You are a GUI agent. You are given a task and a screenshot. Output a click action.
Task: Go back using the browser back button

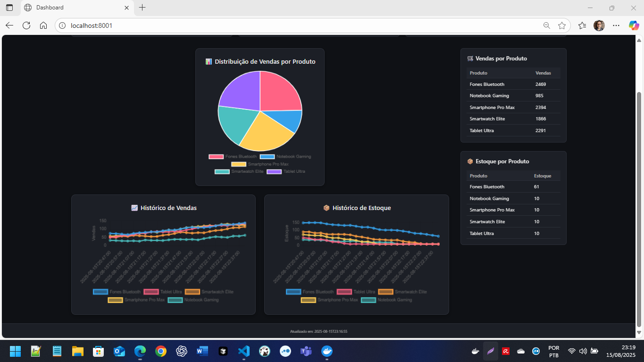[9, 25]
